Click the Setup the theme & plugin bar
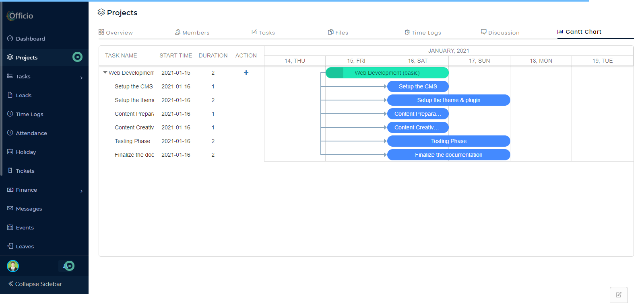The height and width of the screenshot is (303, 644). 449,100
